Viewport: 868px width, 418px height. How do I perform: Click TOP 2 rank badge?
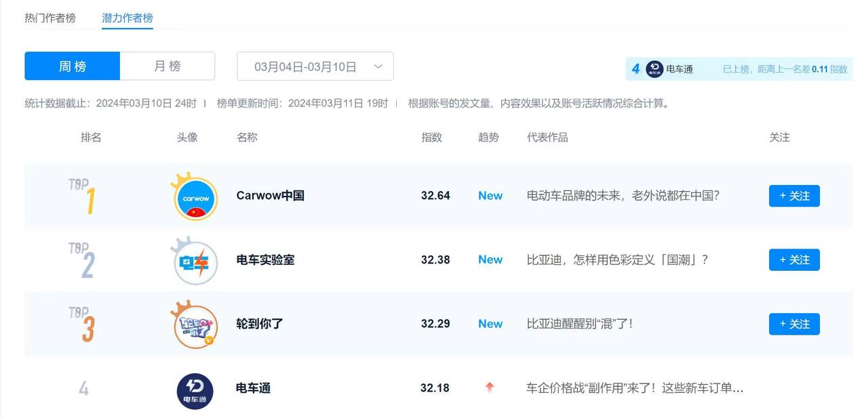coord(83,260)
